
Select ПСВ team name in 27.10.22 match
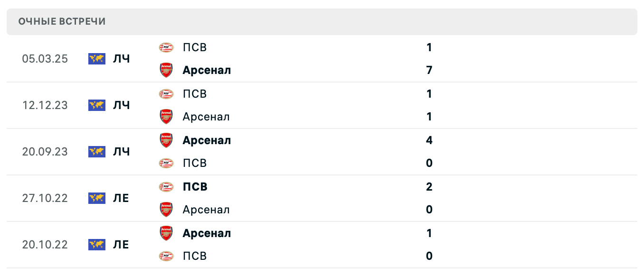coord(195,187)
